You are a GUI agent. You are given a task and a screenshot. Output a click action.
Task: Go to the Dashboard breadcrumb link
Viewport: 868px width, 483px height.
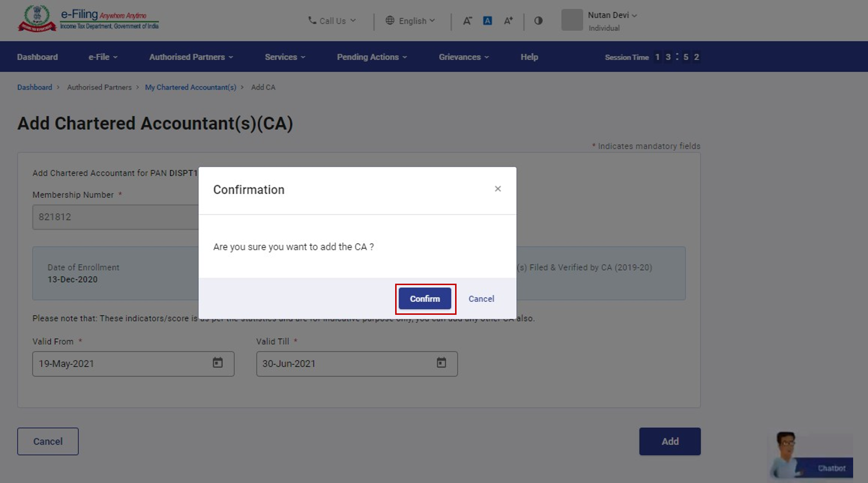(35, 87)
